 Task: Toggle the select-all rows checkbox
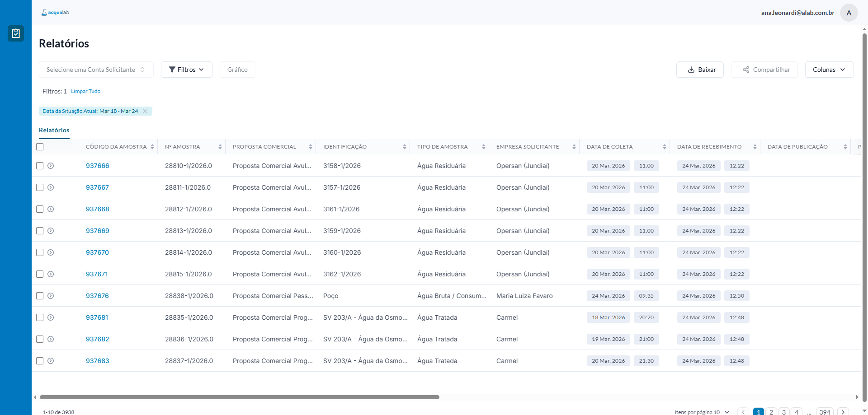coord(40,147)
